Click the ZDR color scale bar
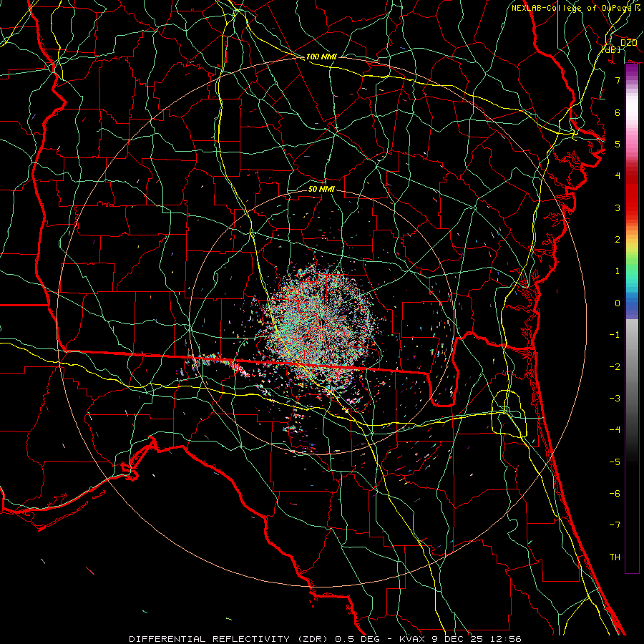The height and width of the screenshot is (644, 644). [632, 318]
